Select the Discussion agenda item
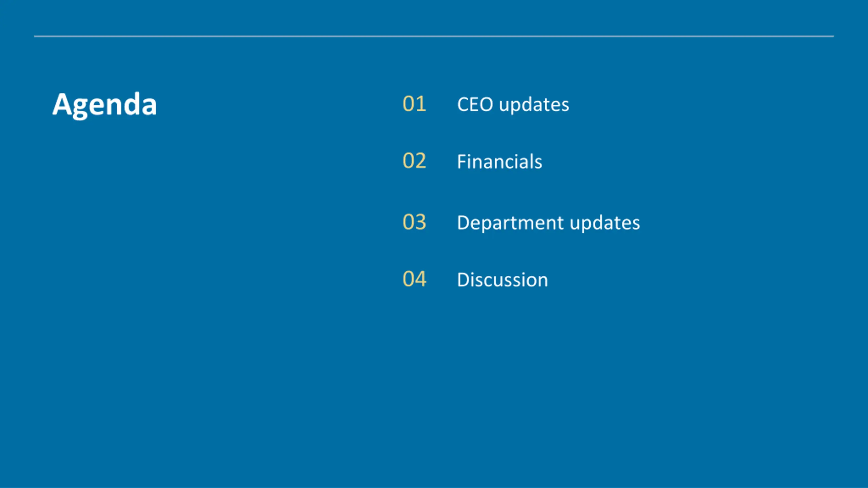This screenshot has height=488, width=868. point(502,280)
